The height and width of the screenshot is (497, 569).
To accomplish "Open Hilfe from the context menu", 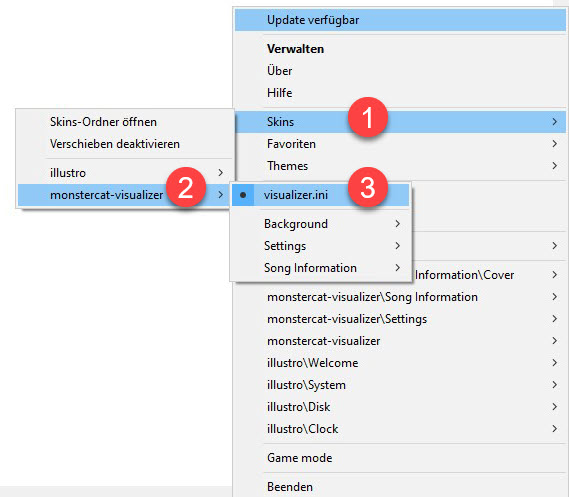I will coord(400,93).
